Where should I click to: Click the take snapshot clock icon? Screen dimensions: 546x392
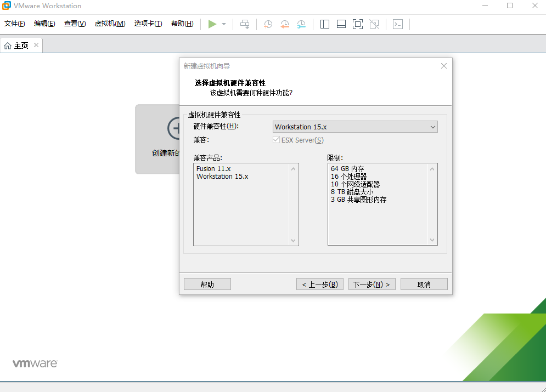268,24
